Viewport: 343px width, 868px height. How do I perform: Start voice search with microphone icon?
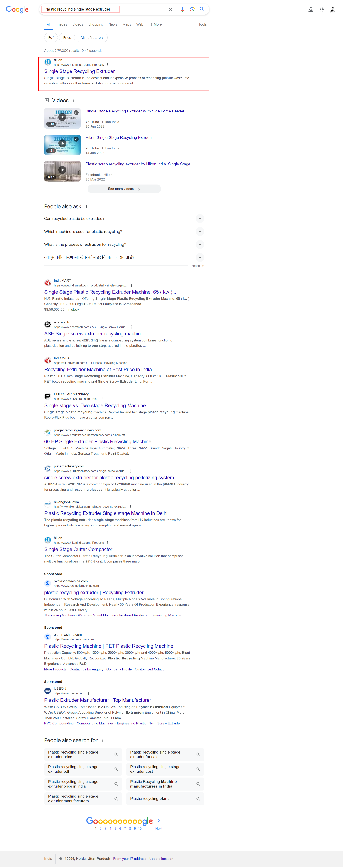click(182, 9)
